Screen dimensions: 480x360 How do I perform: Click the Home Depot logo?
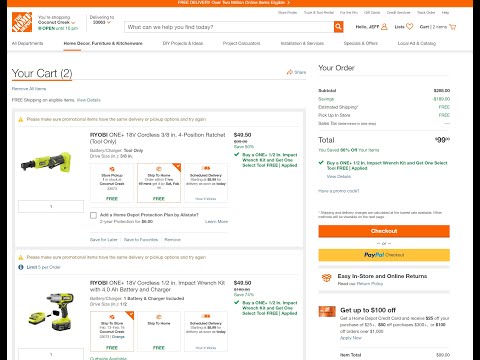pos(22,22)
